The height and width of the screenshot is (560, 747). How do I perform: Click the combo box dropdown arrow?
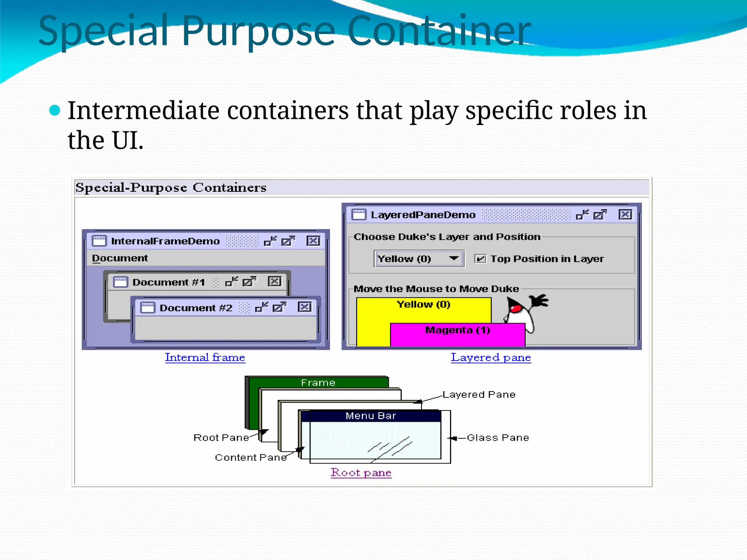(454, 258)
